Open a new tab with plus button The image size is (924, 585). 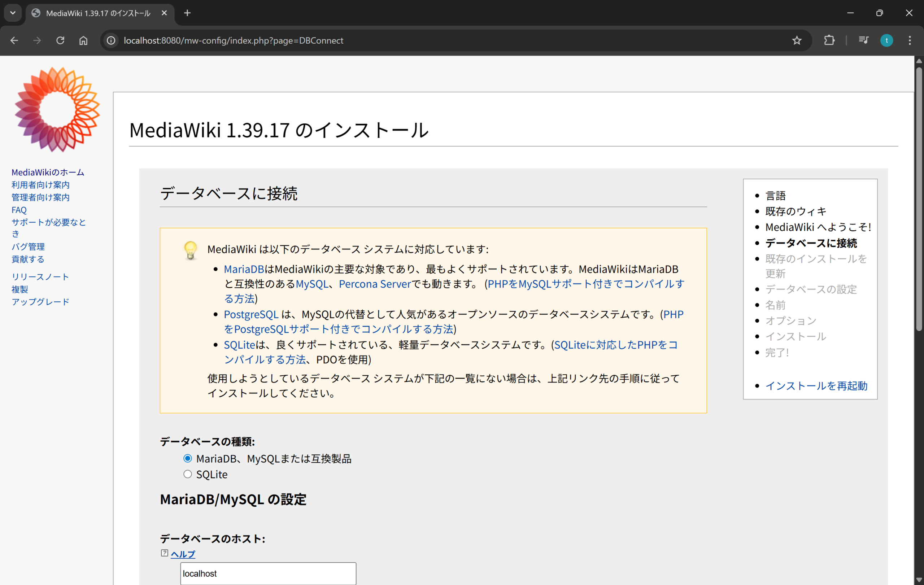[187, 13]
